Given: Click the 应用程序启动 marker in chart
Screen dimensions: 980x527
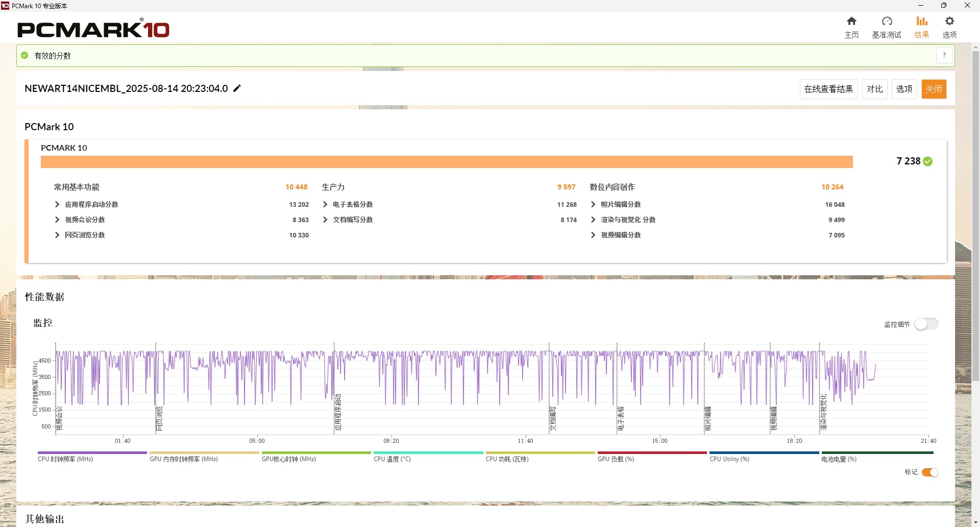Looking at the screenshot, I should (338, 412).
